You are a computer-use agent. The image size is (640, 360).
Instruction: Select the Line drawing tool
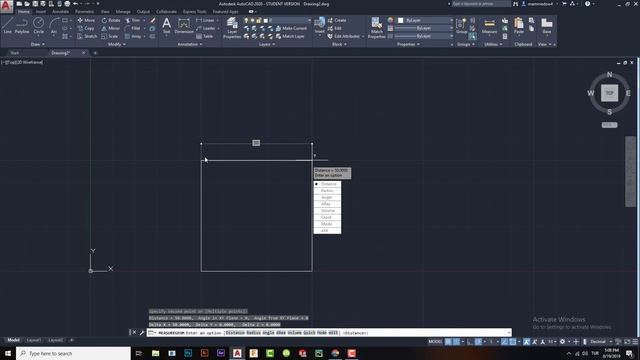coord(7,25)
